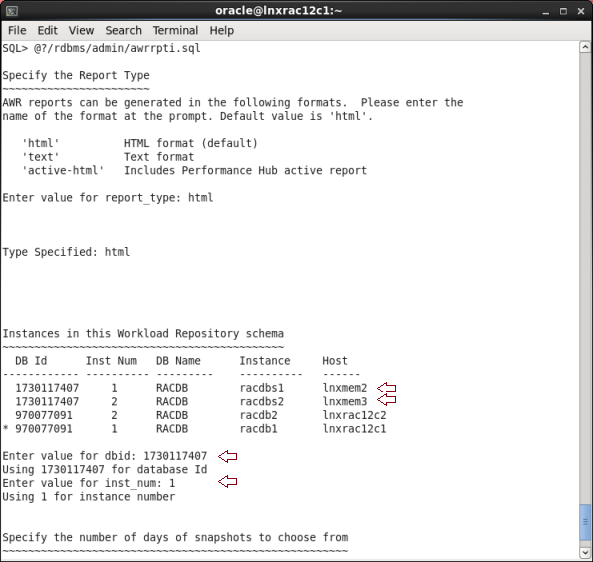Image resolution: width=593 pixels, height=562 pixels.
Task: Click the red arrow beside lnxmem3
Action: (x=387, y=399)
